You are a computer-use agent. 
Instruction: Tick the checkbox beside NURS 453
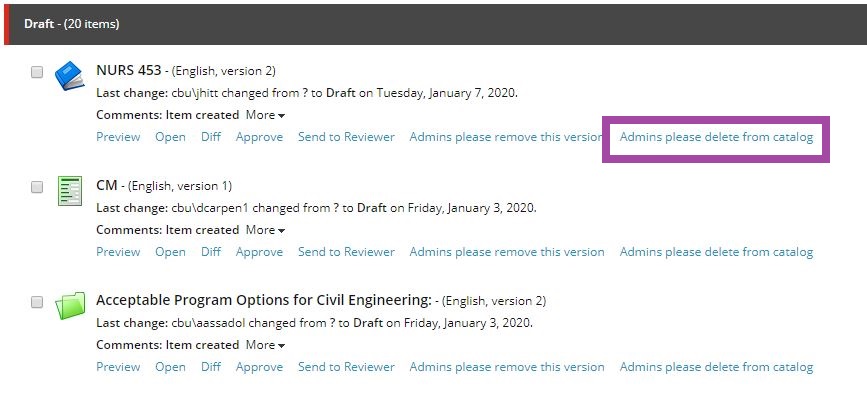coord(36,72)
